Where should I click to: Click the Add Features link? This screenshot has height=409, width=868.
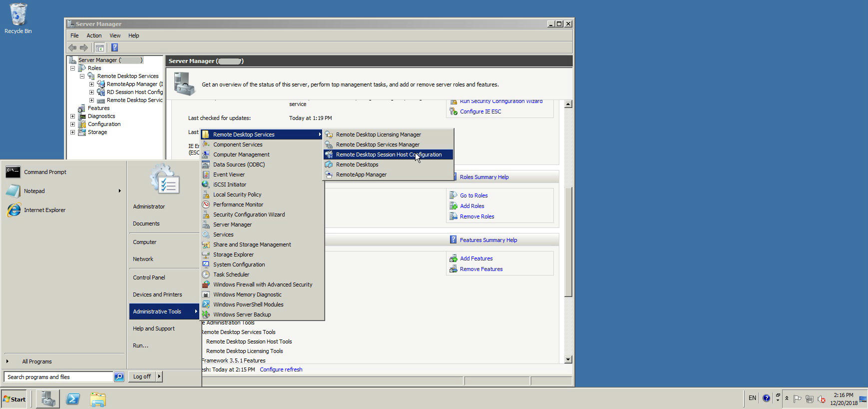(x=476, y=258)
